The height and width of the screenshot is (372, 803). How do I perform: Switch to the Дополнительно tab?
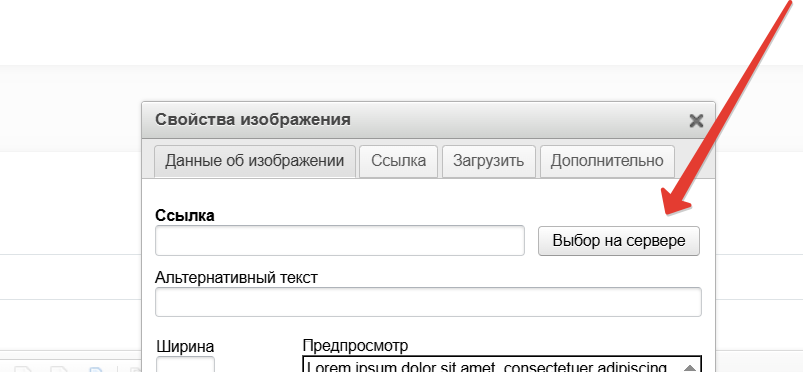(x=607, y=161)
